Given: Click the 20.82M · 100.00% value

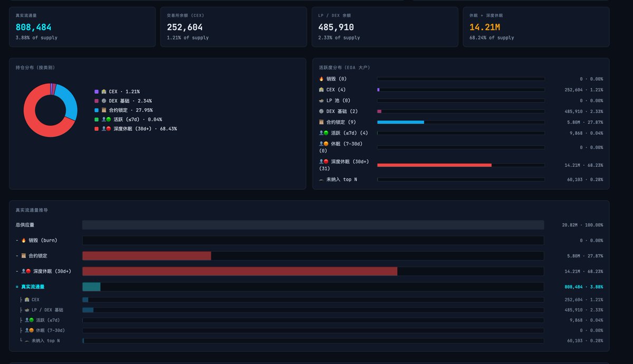Looking at the screenshot, I should click(582, 225).
